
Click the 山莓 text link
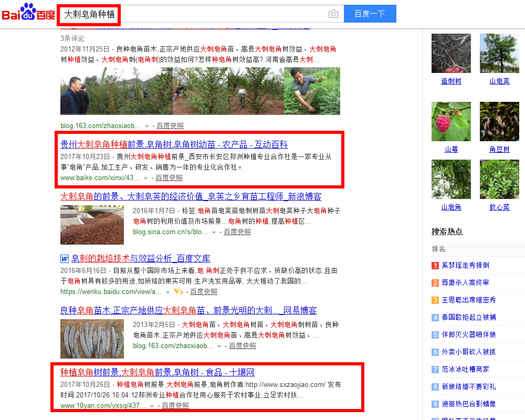(451, 150)
